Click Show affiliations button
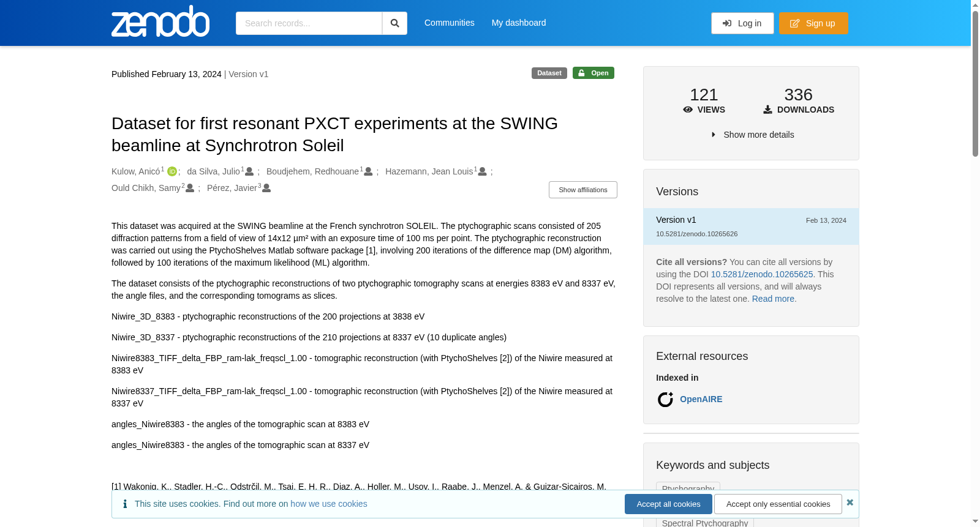The width and height of the screenshot is (980, 527). tap(583, 190)
